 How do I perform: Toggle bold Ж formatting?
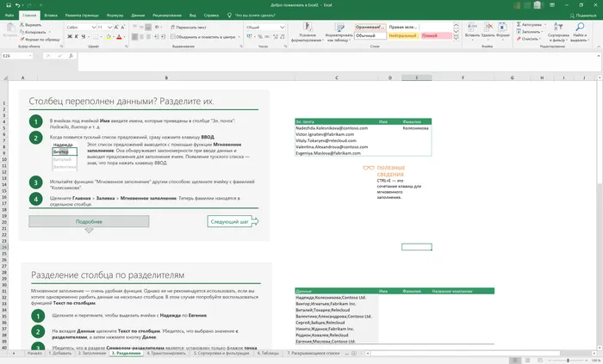coord(70,36)
